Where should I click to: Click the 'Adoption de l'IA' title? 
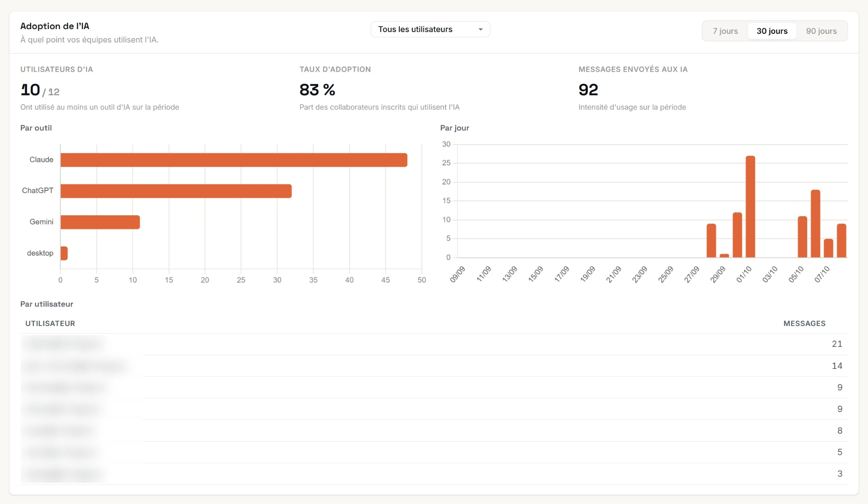(x=55, y=26)
